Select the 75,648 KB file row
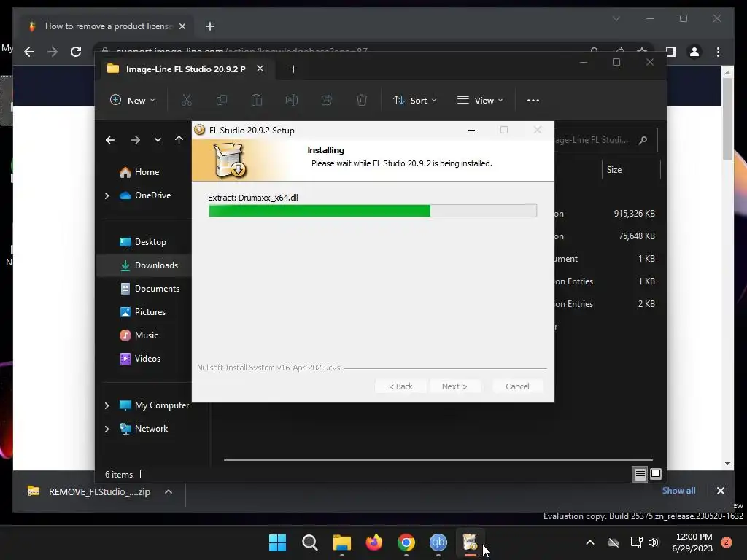 (x=606, y=236)
